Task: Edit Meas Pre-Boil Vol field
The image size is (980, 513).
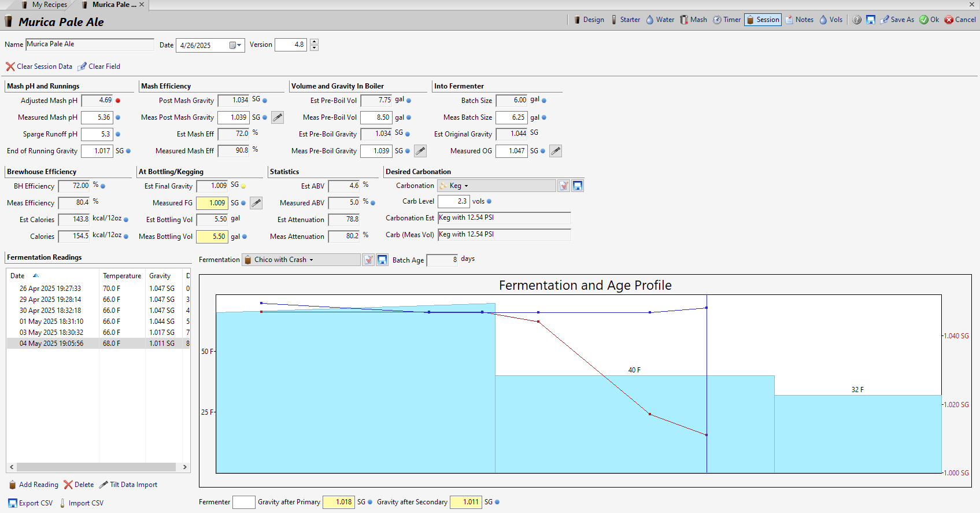Action: [376, 117]
